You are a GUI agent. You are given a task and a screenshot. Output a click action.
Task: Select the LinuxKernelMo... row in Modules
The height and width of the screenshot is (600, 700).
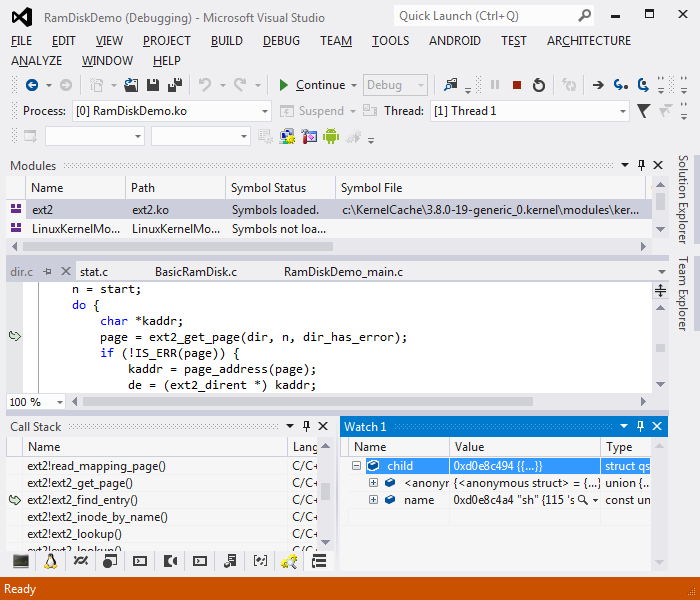point(329,229)
